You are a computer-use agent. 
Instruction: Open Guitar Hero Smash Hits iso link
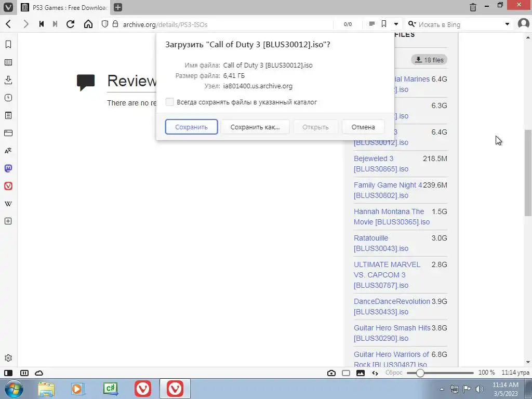[x=392, y=333]
